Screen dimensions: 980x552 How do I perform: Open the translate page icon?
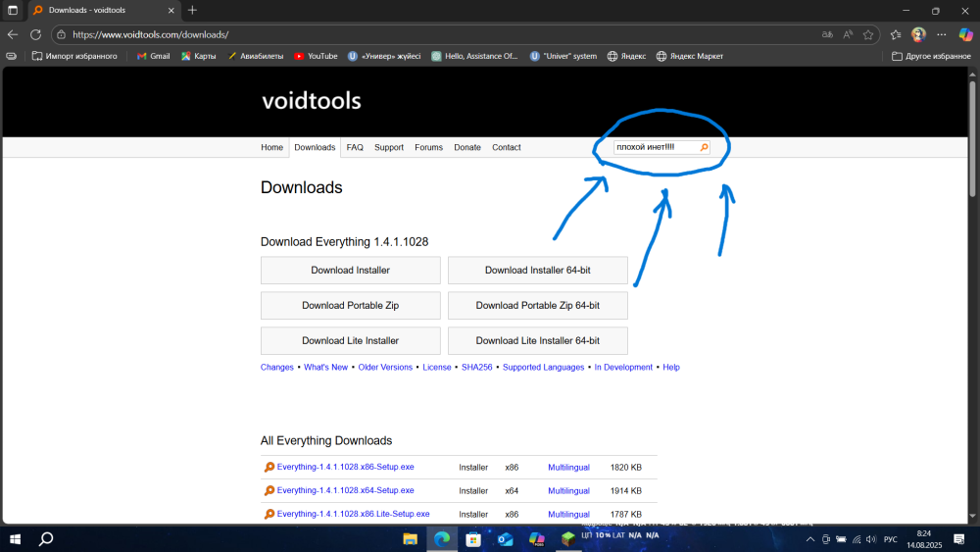click(x=827, y=34)
